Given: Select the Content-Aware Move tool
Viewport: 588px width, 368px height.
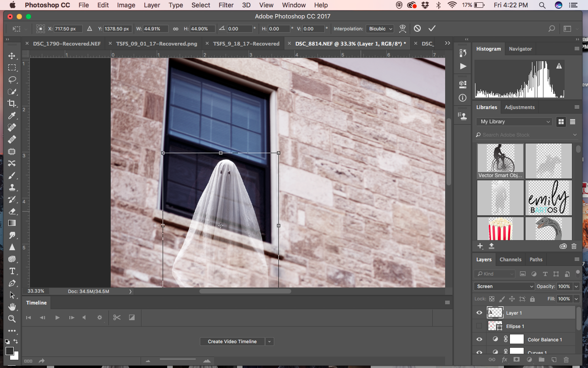Looking at the screenshot, I should (x=12, y=163).
